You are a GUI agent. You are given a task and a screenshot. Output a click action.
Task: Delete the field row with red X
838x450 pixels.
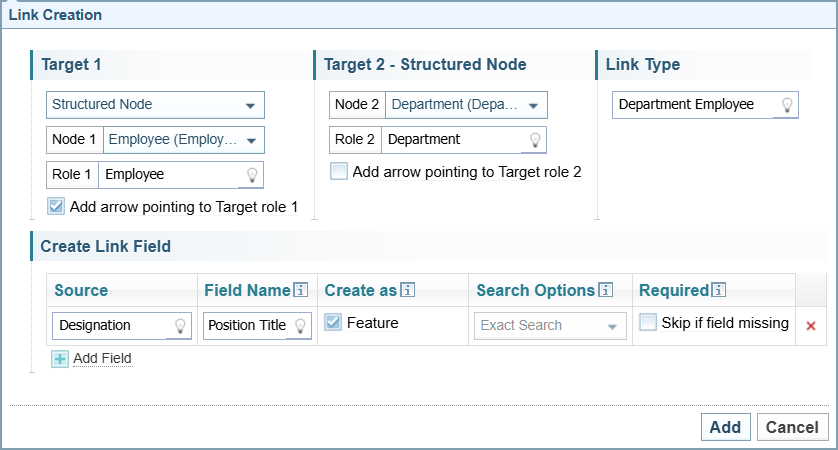pos(811,326)
